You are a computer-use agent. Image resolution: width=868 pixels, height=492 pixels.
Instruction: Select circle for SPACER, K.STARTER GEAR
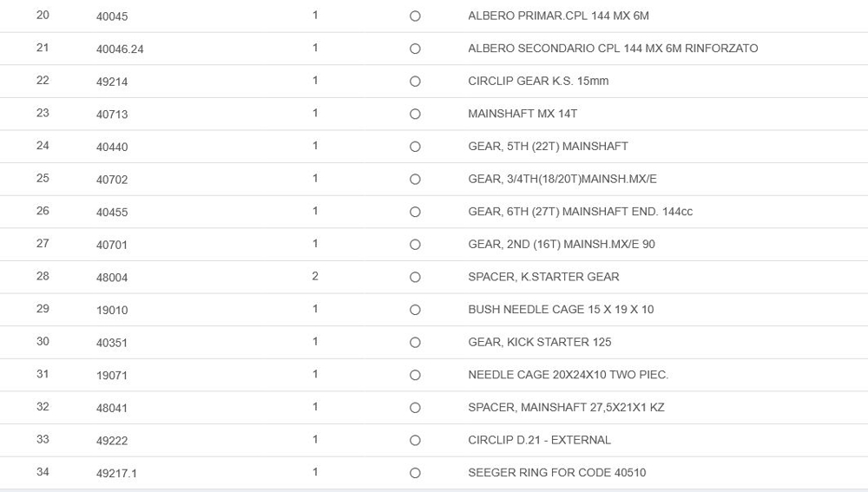(x=415, y=277)
